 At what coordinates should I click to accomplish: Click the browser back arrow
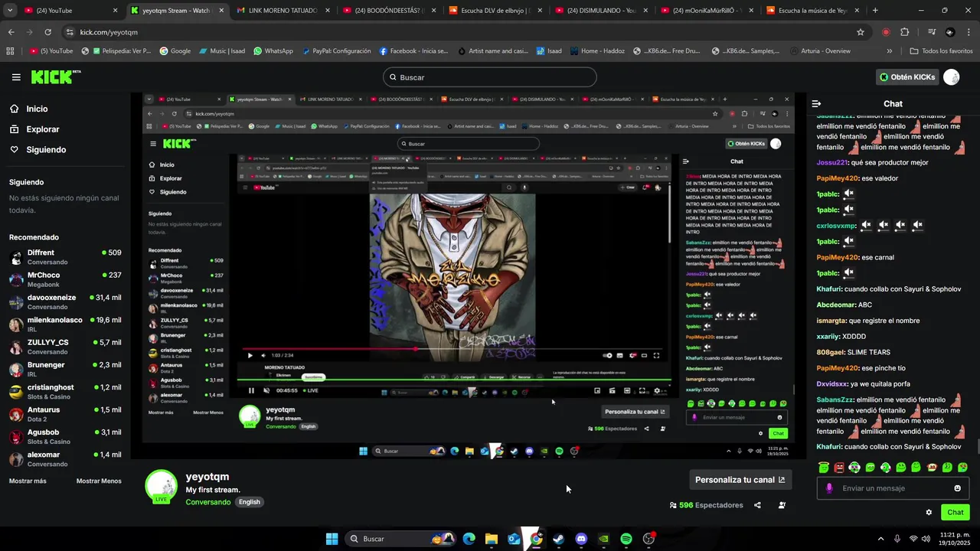point(11,32)
